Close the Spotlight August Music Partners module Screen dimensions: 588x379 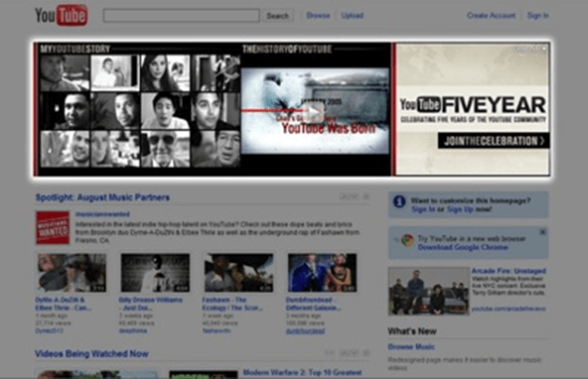[x=367, y=196]
